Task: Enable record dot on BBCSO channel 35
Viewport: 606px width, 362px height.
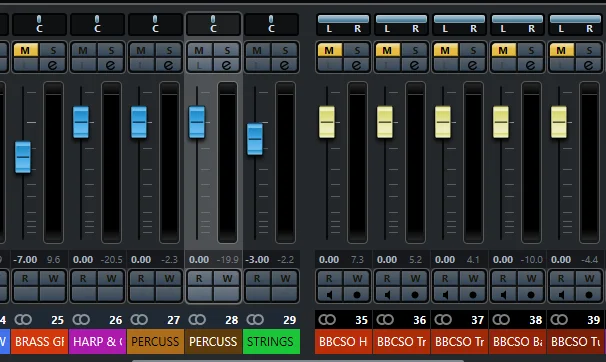Action: [x=357, y=295]
